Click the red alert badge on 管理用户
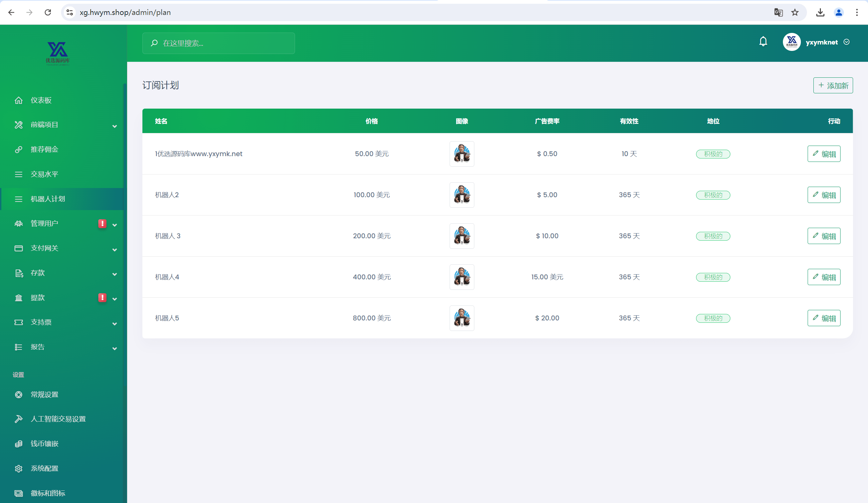The image size is (868, 503). [102, 223]
